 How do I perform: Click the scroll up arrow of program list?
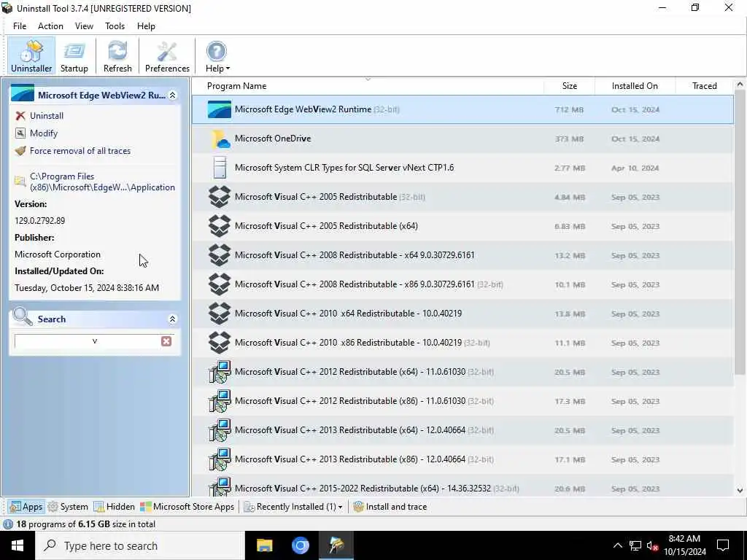pos(740,85)
